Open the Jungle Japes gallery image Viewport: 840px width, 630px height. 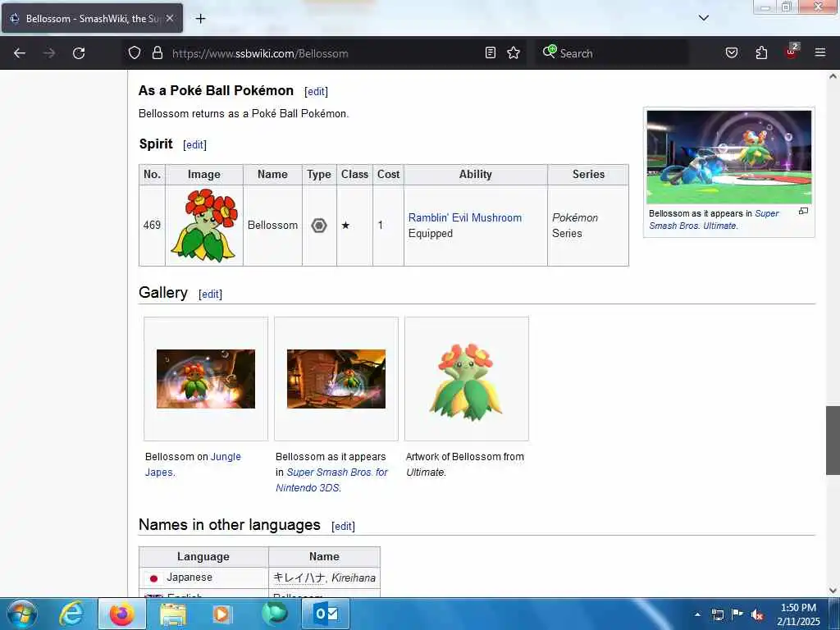point(206,379)
